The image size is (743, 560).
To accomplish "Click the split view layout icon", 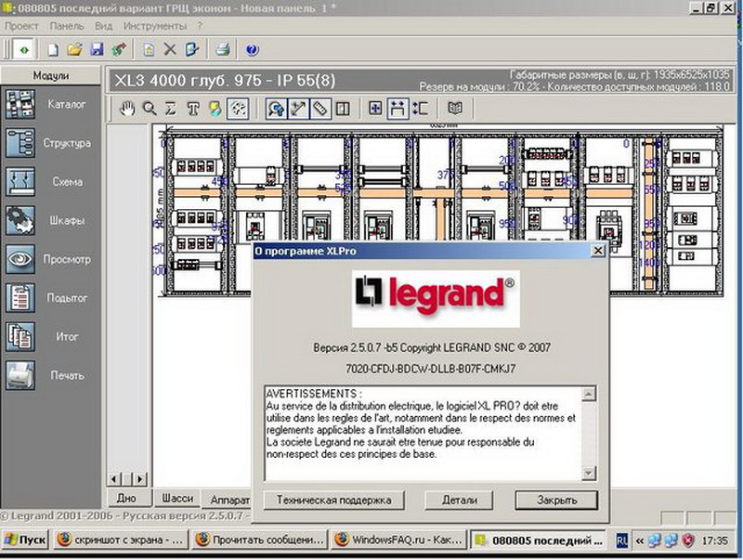I will click(x=343, y=109).
